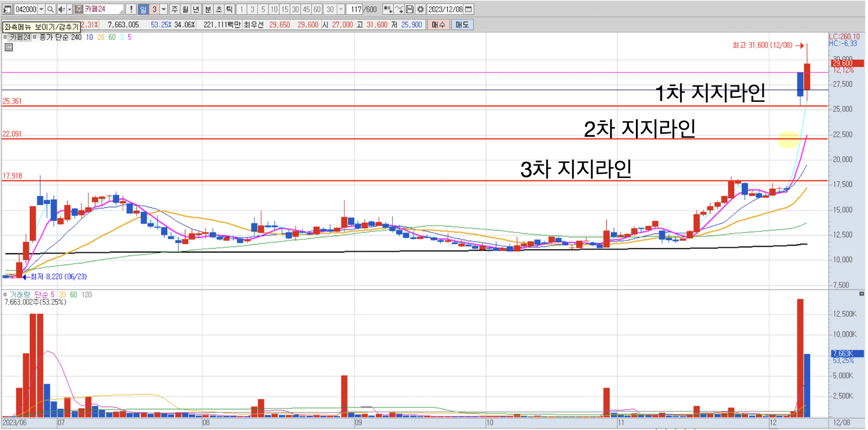Select the 일 daily chart period
This screenshot has height=430, width=868.
click(143, 9)
